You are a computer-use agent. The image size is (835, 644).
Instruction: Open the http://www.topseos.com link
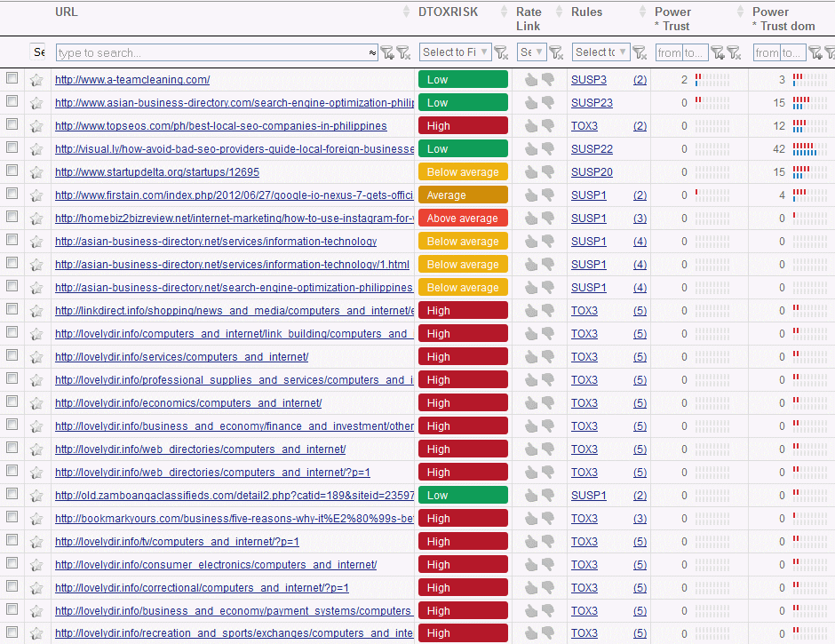pyautogui.click(x=220, y=126)
